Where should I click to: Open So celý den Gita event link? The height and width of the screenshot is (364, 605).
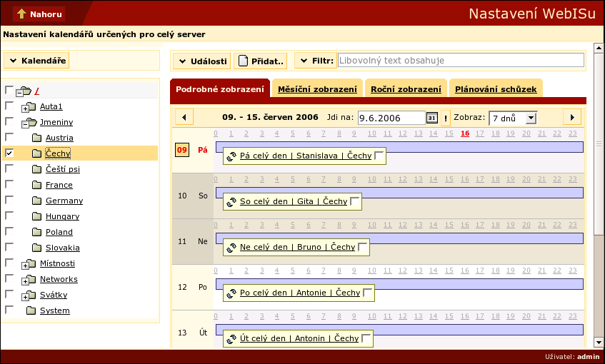click(x=294, y=201)
